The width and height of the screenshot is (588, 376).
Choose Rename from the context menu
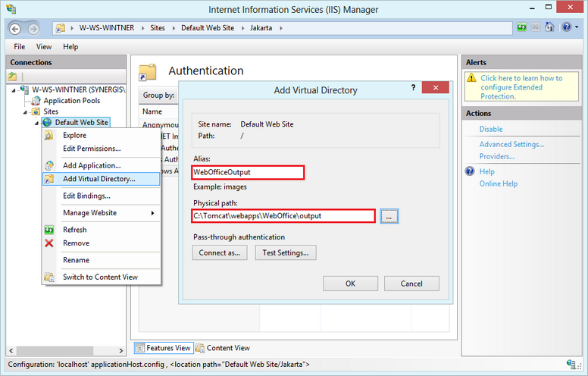coord(102,260)
